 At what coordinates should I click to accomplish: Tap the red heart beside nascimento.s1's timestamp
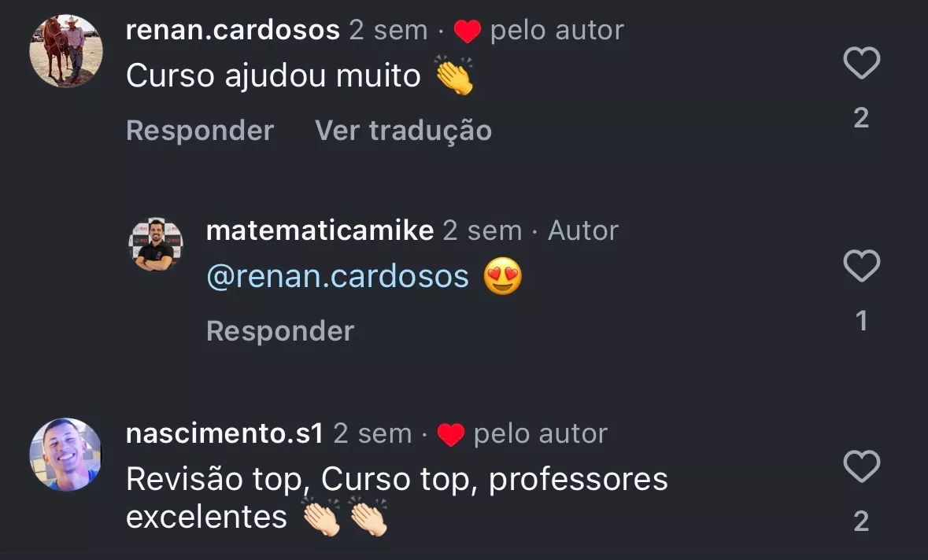pyautogui.click(x=450, y=435)
